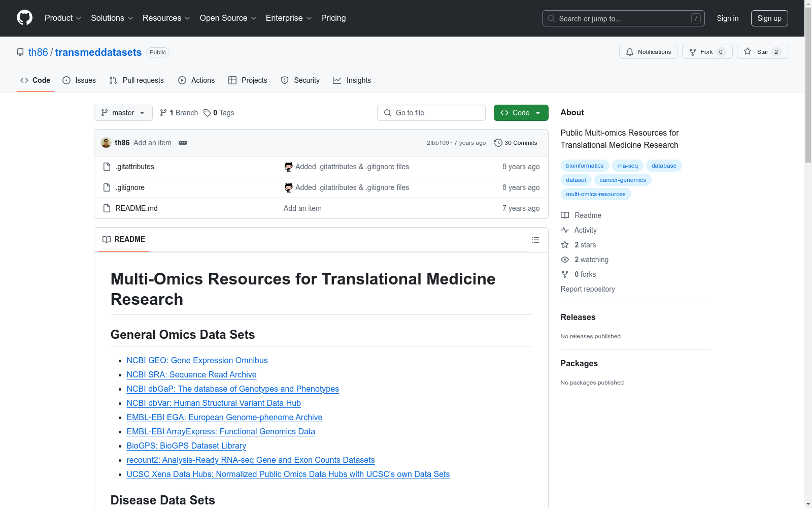Viewport: 812px width, 508px height.
Task: Open the Solutions dropdown menu
Action: pos(112,18)
